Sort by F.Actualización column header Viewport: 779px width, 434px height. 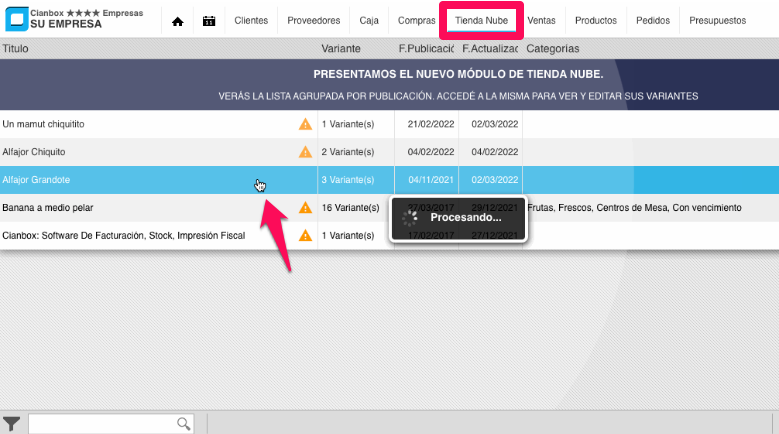coord(490,49)
